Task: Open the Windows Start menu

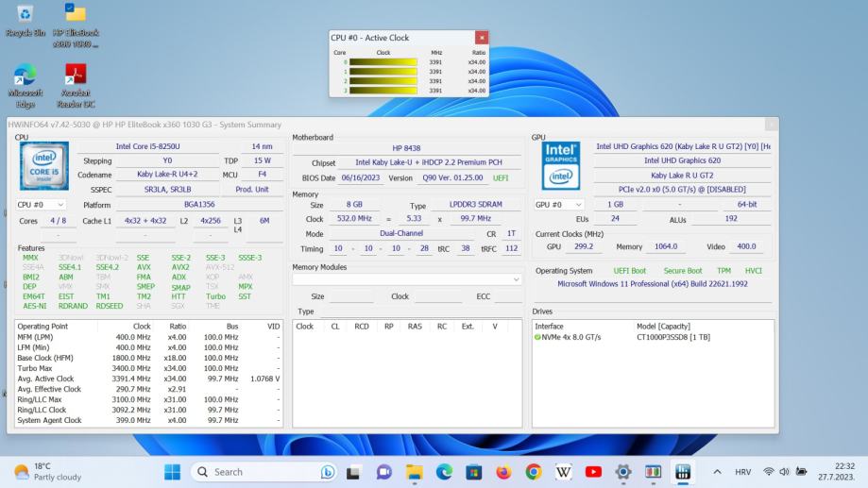Action: (x=173, y=472)
